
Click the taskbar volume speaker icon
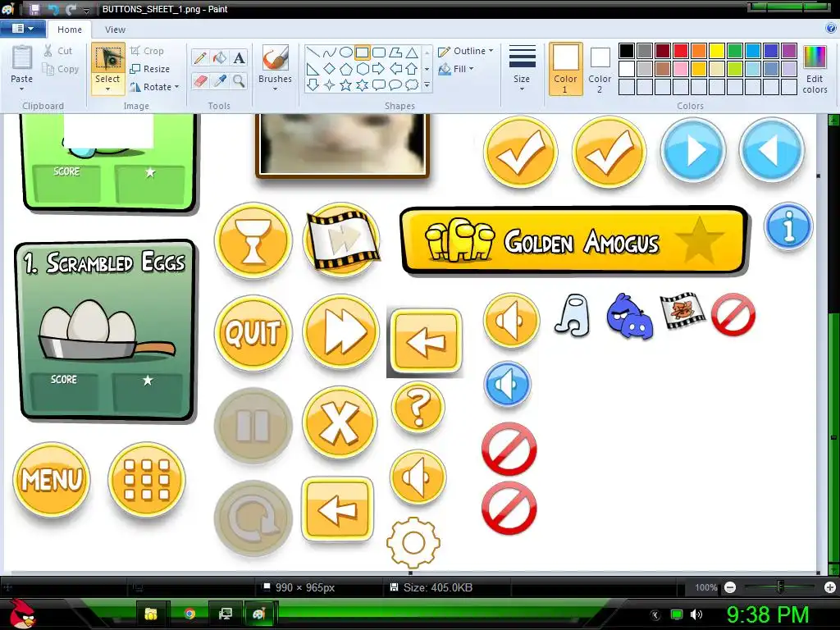click(696, 614)
